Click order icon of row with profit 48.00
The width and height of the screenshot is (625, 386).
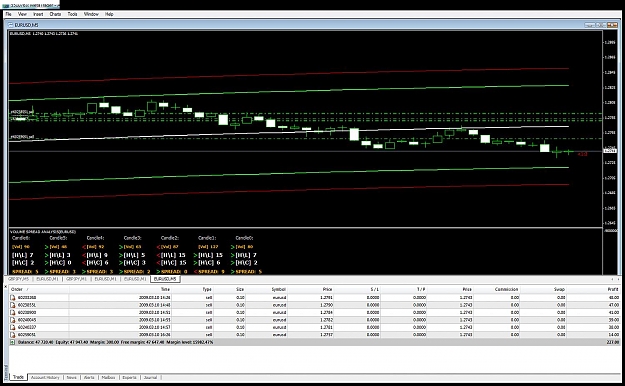pos(13,297)
